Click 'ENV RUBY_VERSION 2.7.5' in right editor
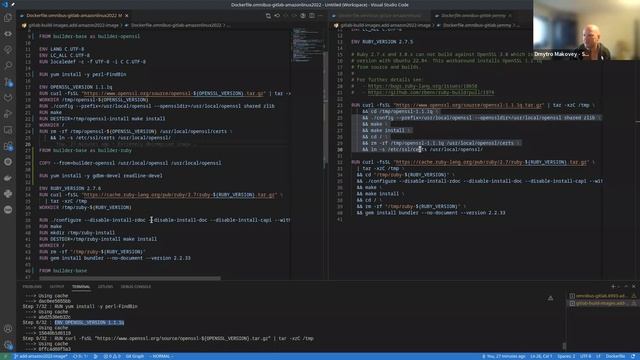 coord(382,42)
